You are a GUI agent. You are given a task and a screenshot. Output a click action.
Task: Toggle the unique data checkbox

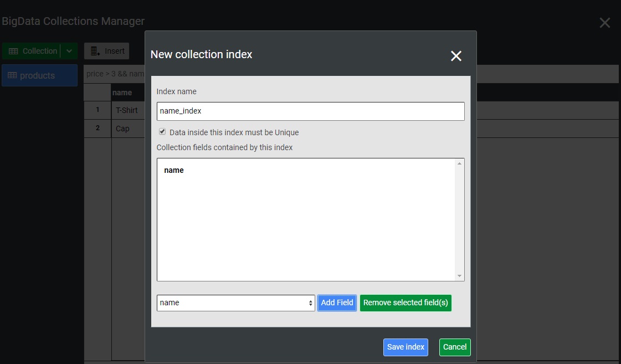162,132
